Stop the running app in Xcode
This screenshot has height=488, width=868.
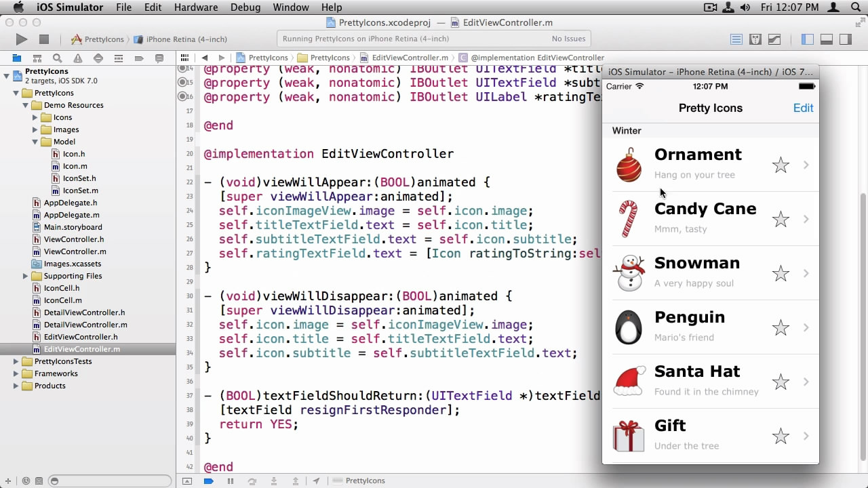click(x=44, y=39)
